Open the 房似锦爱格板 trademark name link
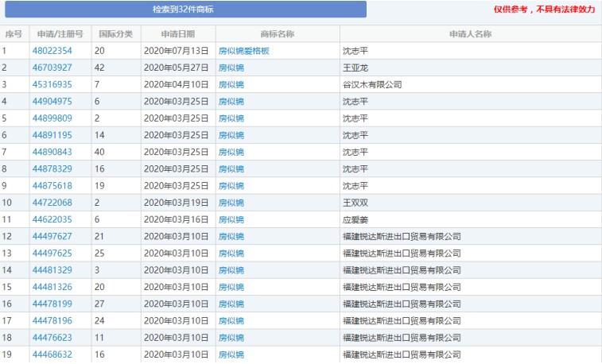This screenshot has height=364, width=602. pos(244,51)
